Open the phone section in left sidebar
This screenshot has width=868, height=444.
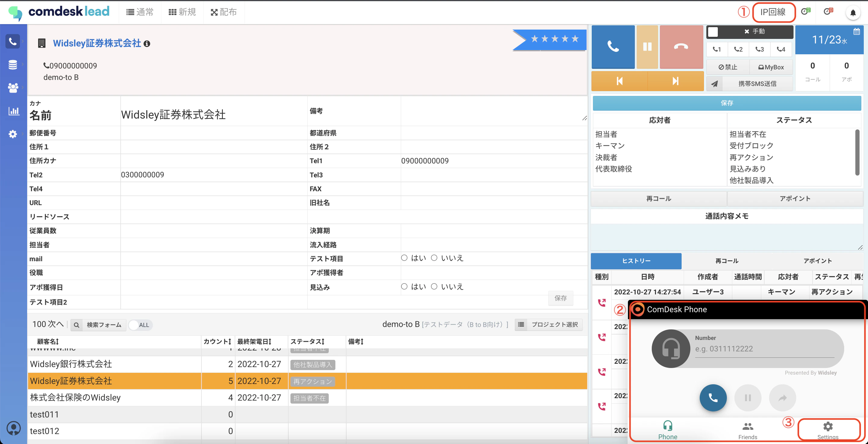click(12, 41)
